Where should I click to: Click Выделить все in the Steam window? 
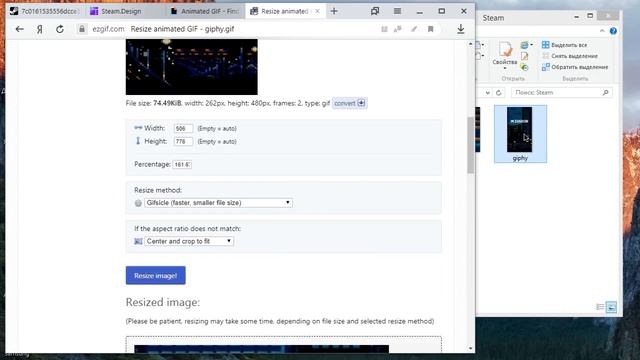coord(564,45)
